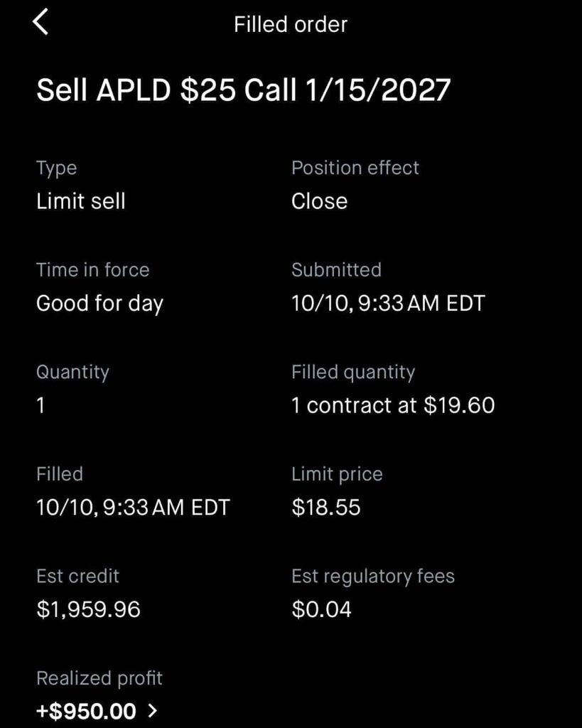The height and width of the screenshot is (728, 582).
Task: Tap the Est credit label
Action: click(x=77, y=576)
